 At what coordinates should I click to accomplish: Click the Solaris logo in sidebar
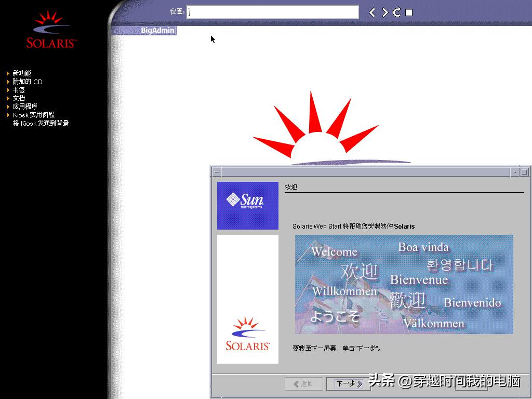coord(51,29)
